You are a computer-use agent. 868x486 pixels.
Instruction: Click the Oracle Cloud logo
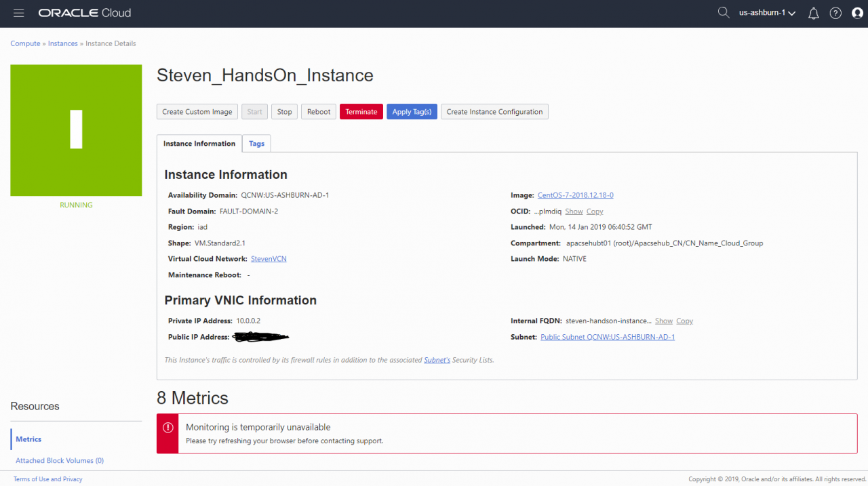click(85, 14)
